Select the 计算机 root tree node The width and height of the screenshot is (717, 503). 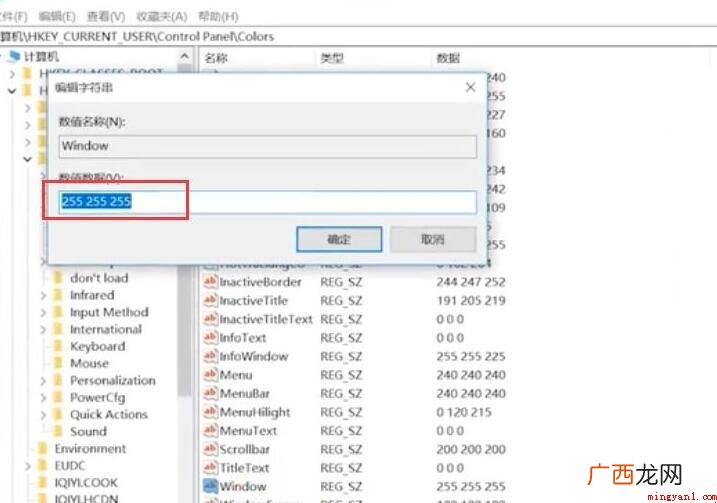42,57
